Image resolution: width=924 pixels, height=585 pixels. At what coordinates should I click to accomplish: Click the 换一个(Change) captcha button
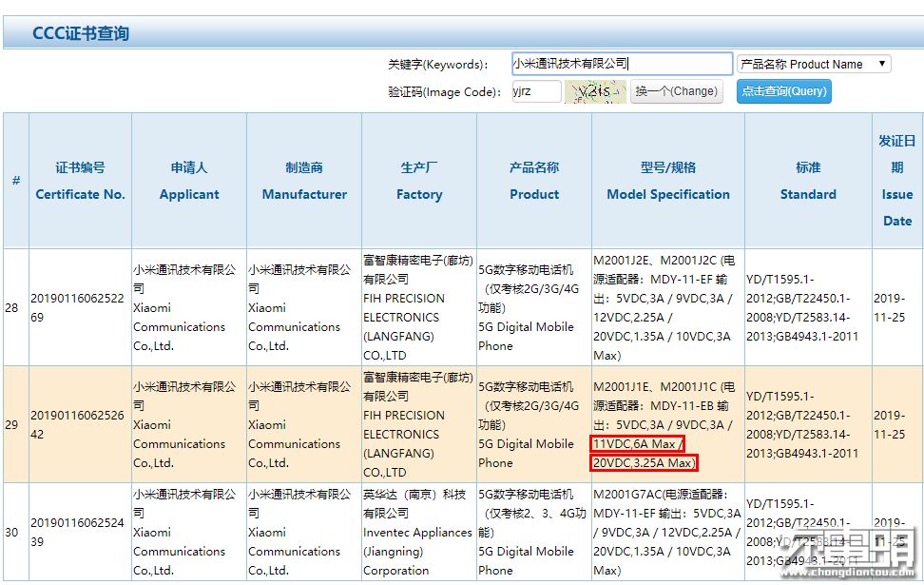677,91
